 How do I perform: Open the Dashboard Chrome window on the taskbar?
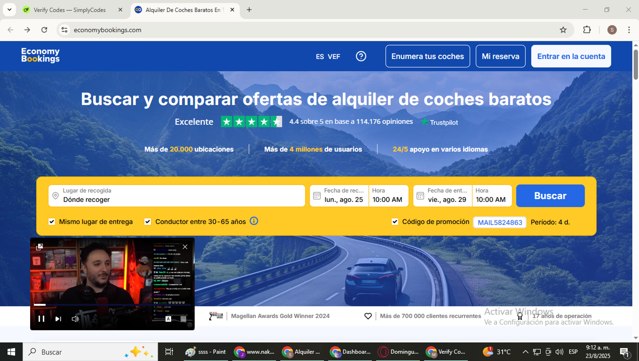click(x=351, y=352)
